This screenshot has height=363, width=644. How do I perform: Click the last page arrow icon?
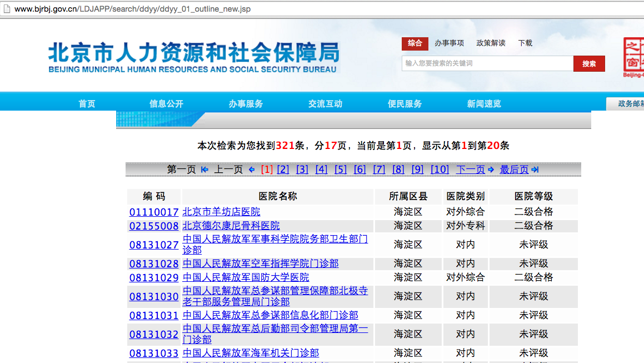click(x=535, y=170)
